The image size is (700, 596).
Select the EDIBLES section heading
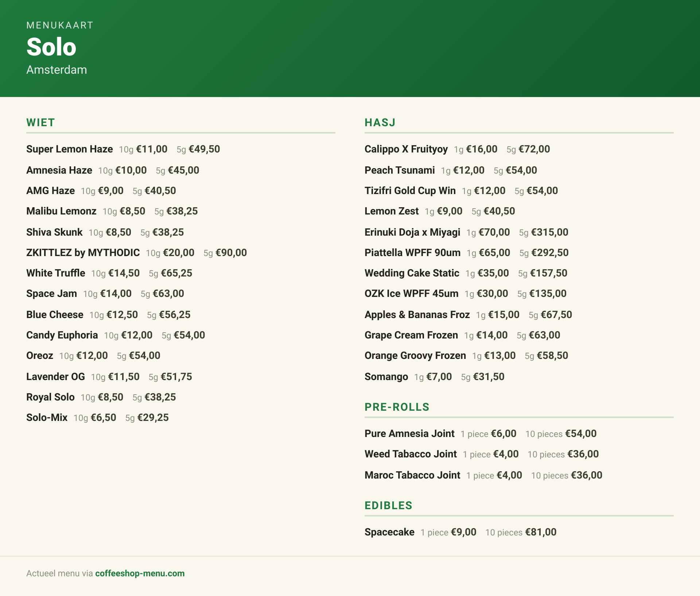click(x=388, y=506)
